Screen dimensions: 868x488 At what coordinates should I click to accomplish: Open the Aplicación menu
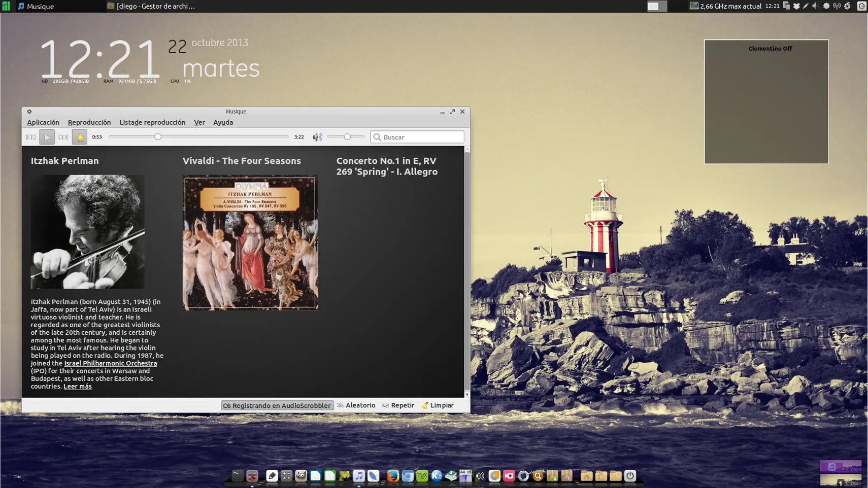[43, 122]
